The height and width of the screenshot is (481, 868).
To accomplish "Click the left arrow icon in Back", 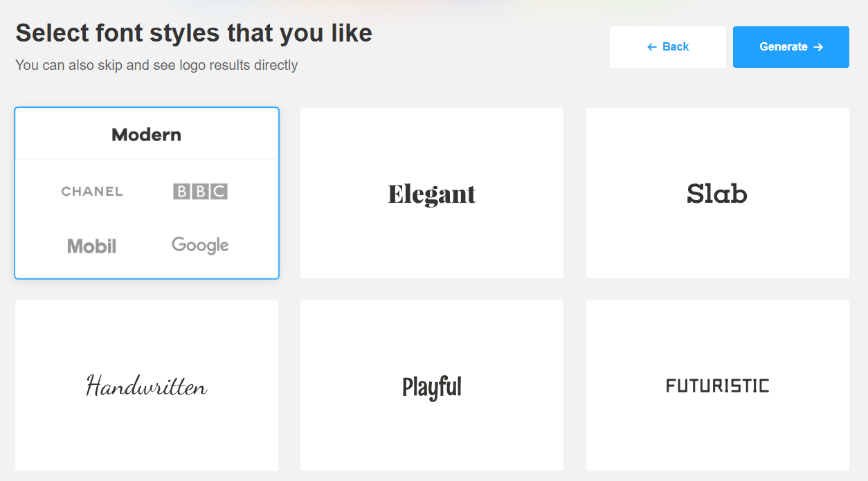I will 651,47.
